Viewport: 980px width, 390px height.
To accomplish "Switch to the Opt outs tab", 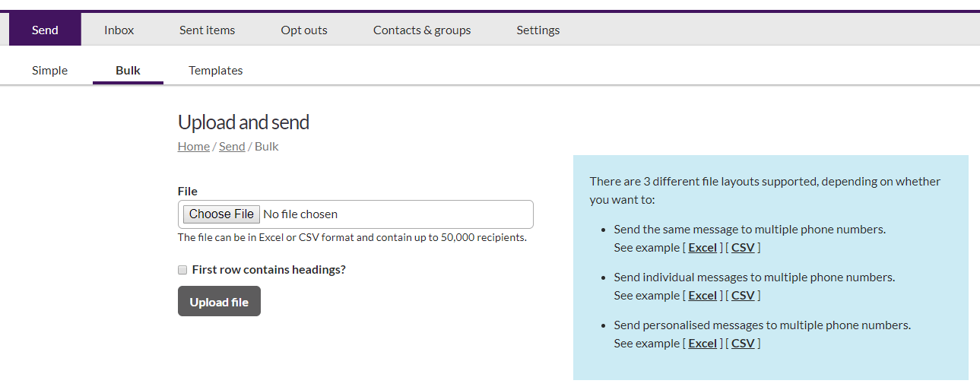I will point(304,30).
